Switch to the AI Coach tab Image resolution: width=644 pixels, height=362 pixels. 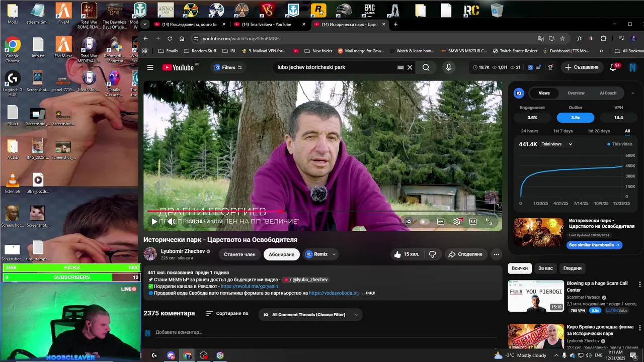coord(608,93)
